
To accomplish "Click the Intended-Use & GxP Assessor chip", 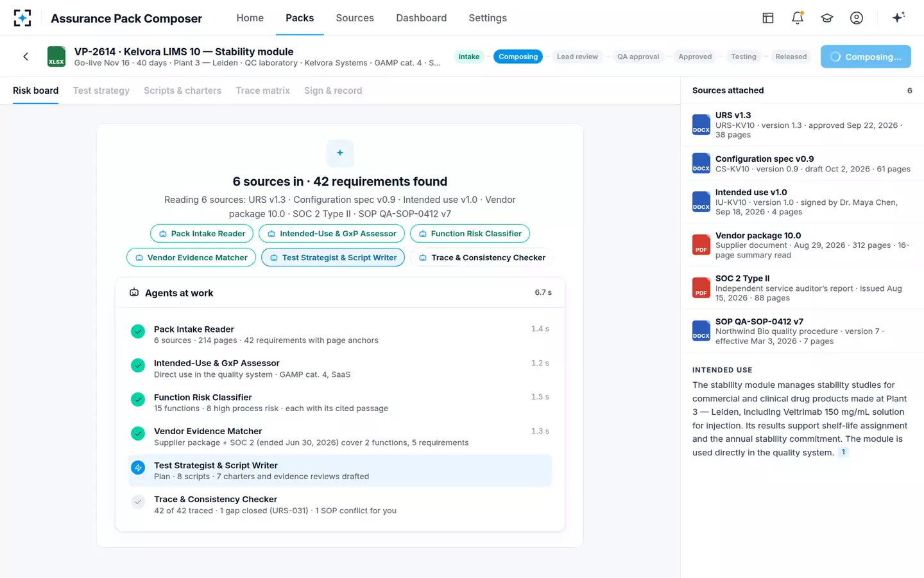I will click(x=332, y=234).
